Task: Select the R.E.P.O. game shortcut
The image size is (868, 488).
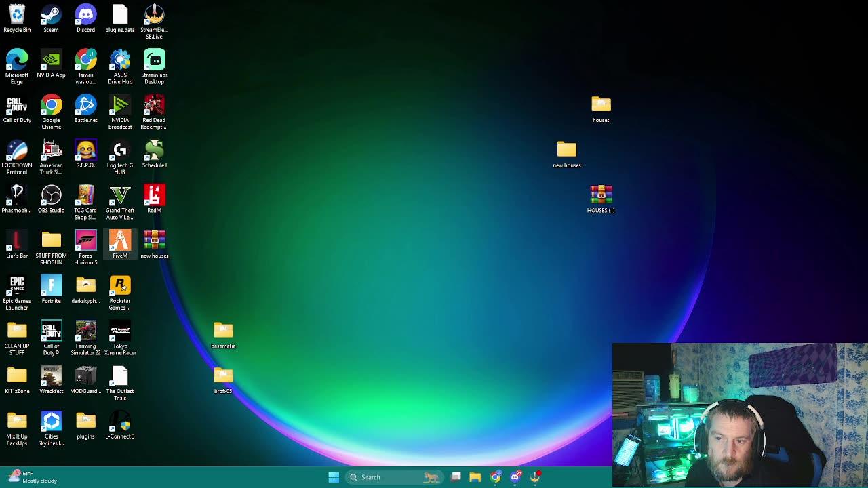Action: [x=85, y=155]
